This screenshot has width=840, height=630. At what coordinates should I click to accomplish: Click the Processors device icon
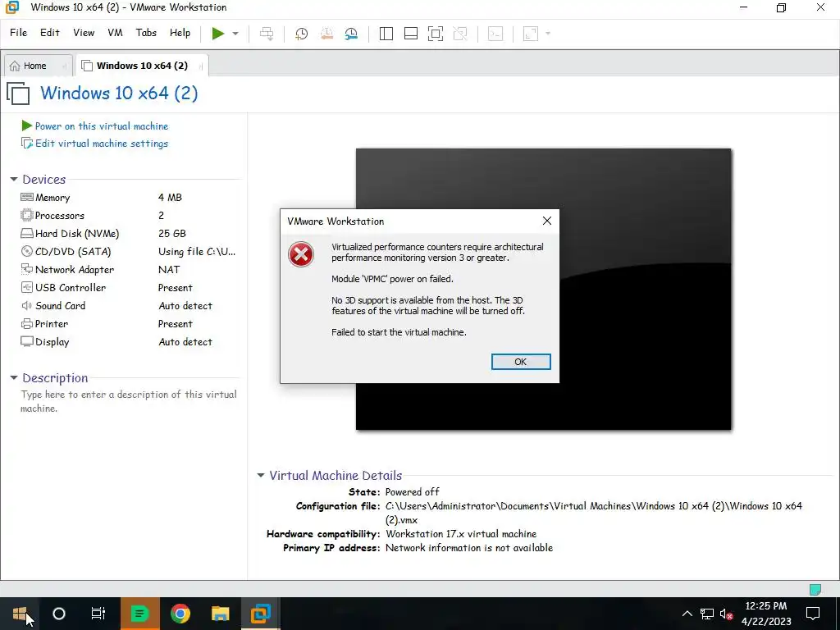27,216
